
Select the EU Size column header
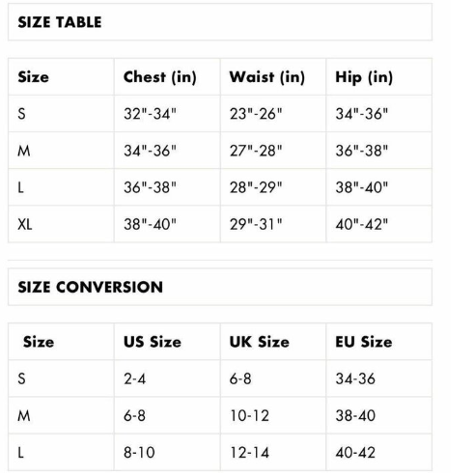pos(364,342)
